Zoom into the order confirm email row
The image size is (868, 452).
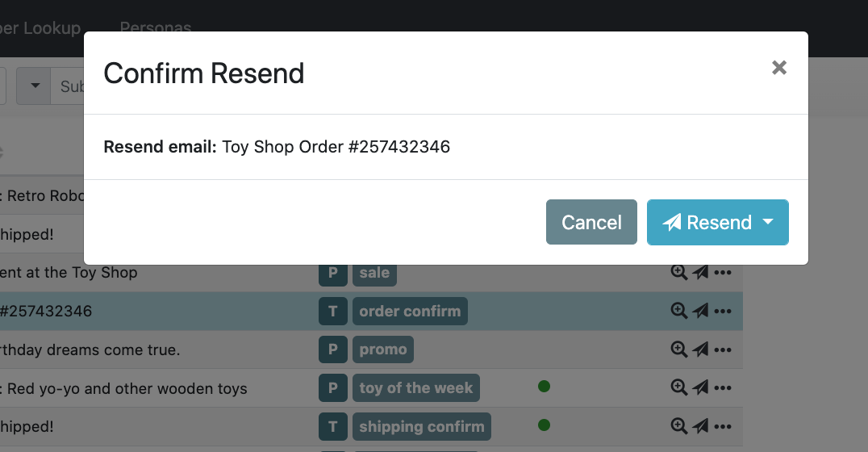679,311
